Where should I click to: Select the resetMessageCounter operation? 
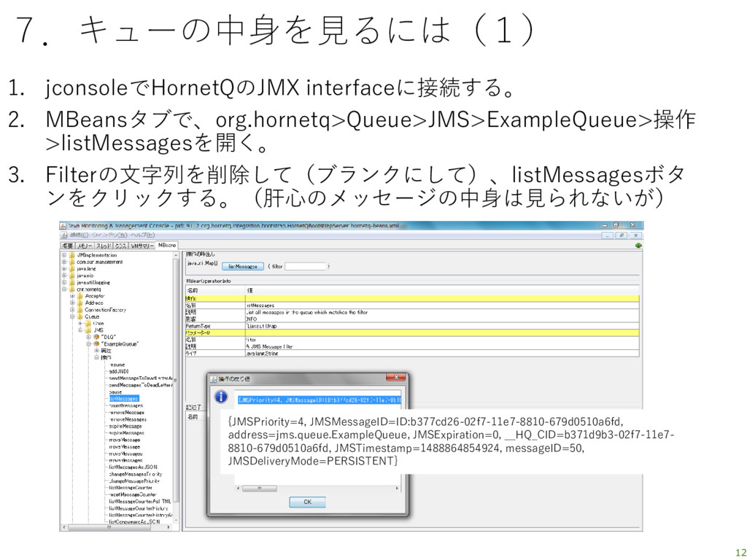[x=133, y=495]
